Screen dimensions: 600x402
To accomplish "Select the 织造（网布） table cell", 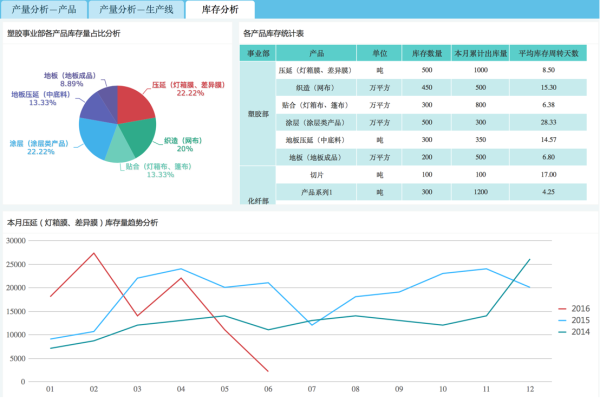I will 316,88.
